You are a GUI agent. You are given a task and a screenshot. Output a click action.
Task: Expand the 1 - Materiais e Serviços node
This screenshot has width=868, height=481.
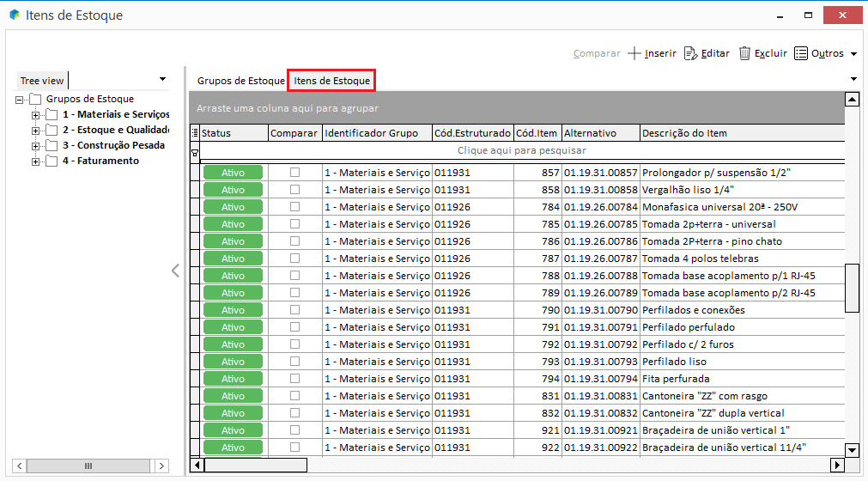click(x=35, y=115)
